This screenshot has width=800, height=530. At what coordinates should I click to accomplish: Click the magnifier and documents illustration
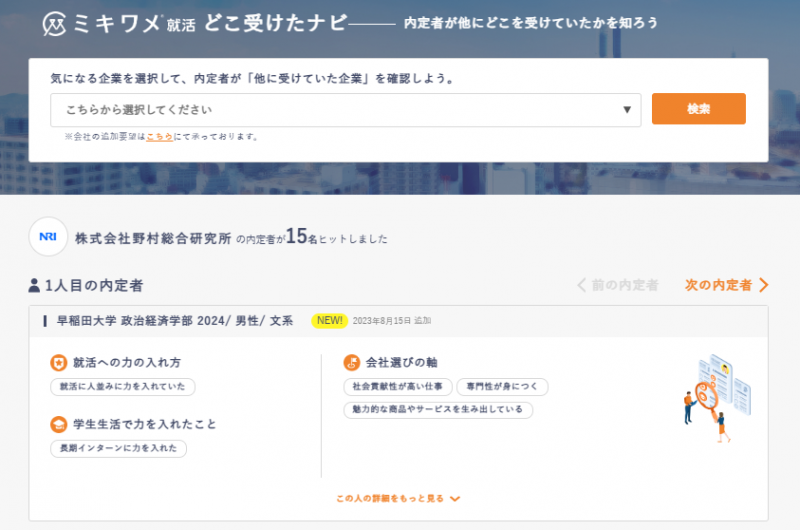717,398
